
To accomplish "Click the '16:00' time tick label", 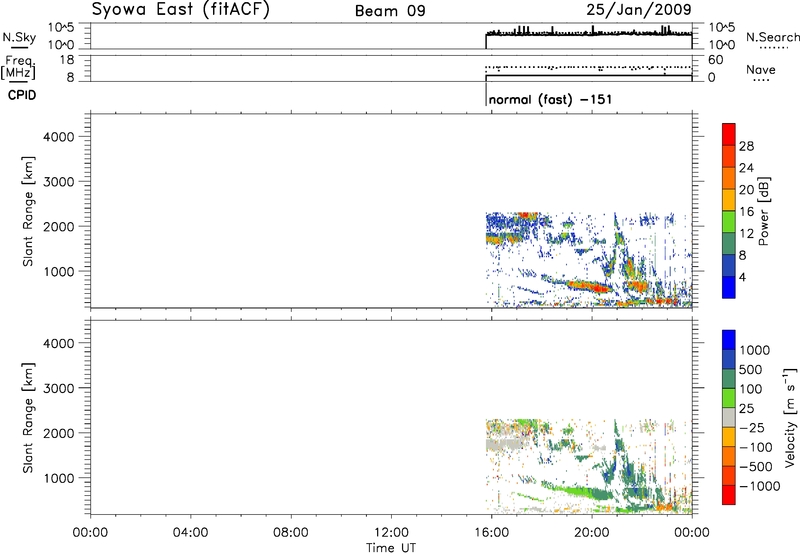I will coord(491,533).
